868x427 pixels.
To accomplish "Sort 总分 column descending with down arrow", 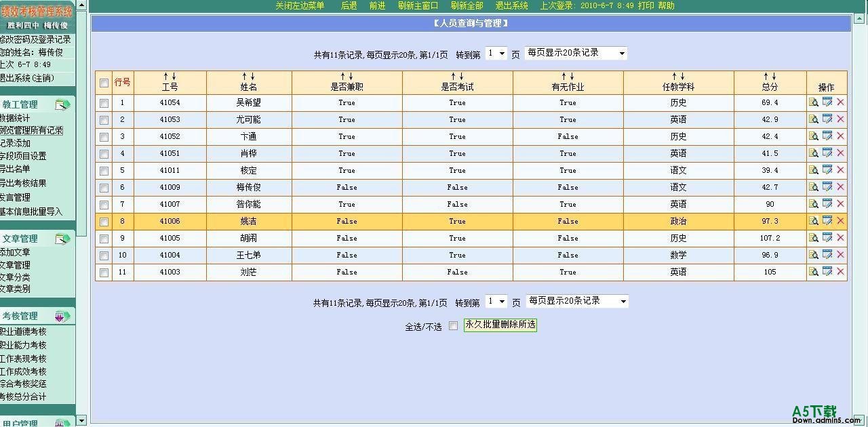I will pos(774,77).
